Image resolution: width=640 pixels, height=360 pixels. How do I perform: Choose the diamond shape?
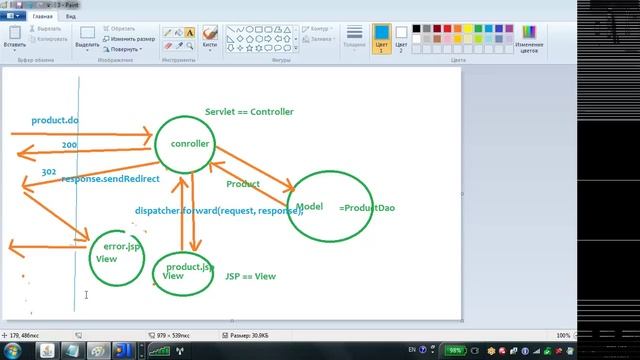click(240, 39)
